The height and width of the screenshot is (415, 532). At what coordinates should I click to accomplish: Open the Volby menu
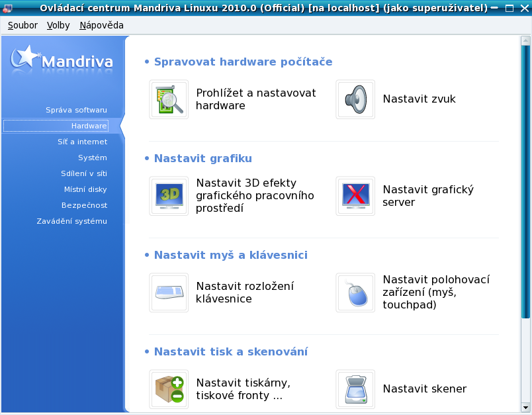point(58,25)
